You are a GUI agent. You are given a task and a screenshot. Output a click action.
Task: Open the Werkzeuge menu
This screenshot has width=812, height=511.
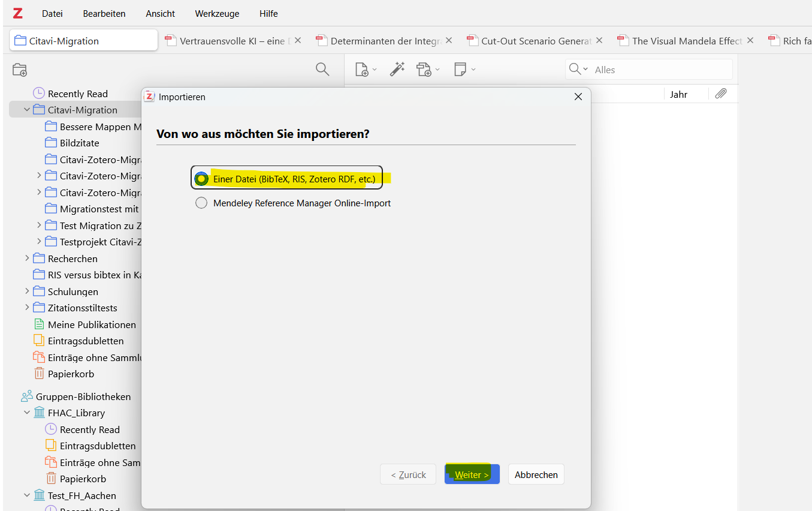click(217, 13)
